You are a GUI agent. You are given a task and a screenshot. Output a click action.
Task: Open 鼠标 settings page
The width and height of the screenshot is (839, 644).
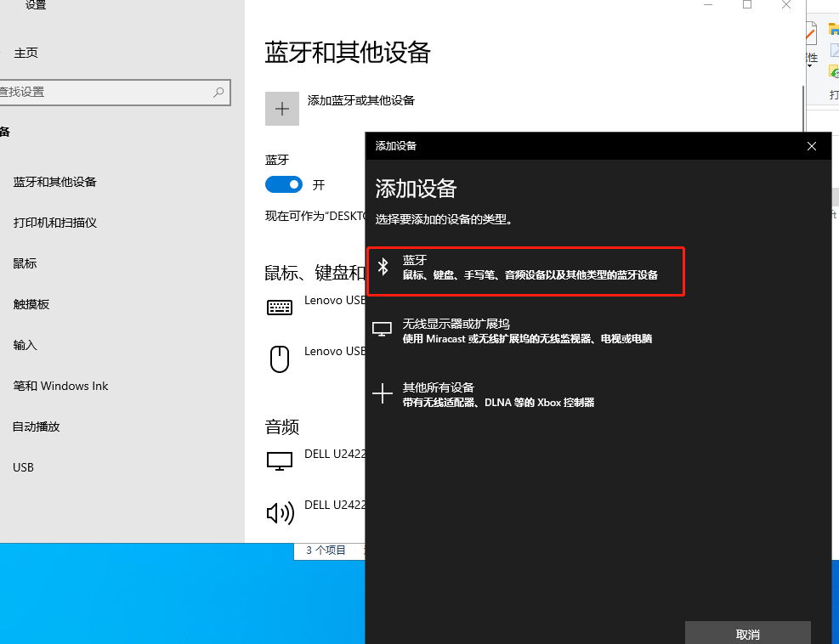(x=25, y=263)
